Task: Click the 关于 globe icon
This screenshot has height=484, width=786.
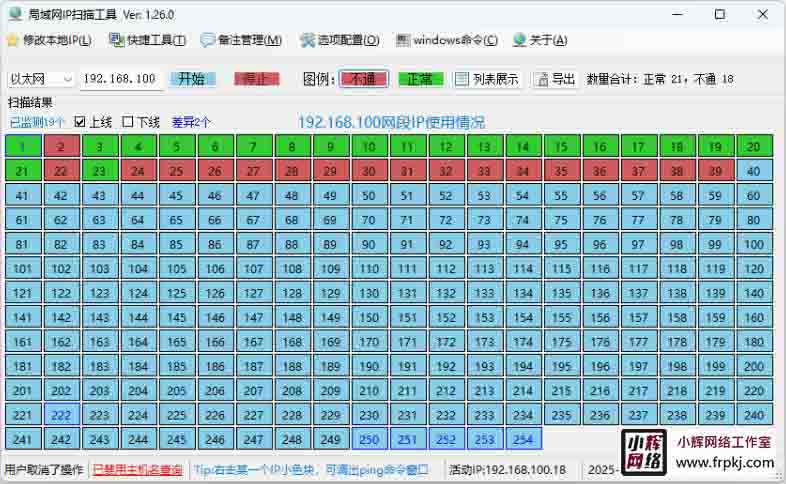Action: click(x=519, y=40)
